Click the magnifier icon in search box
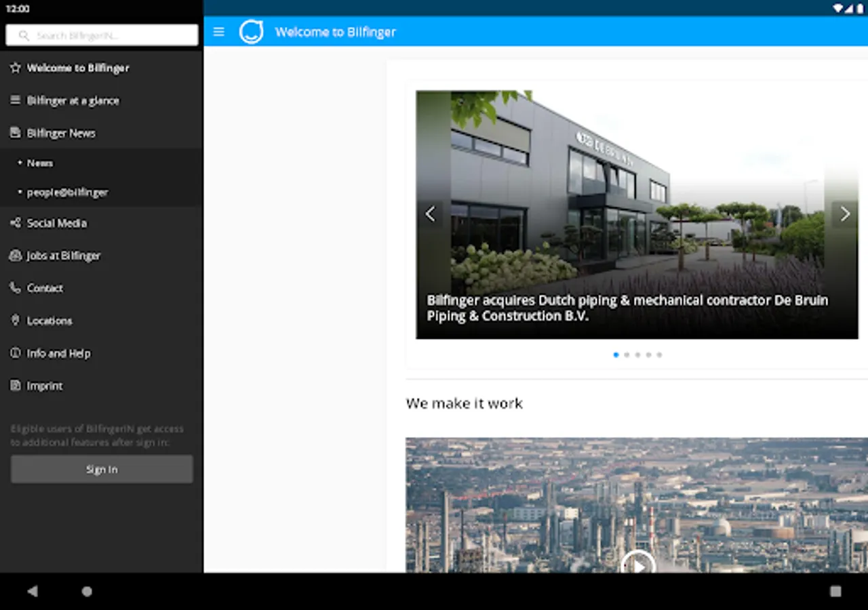Viewport: 868px width, 610px height. (24, 35)
